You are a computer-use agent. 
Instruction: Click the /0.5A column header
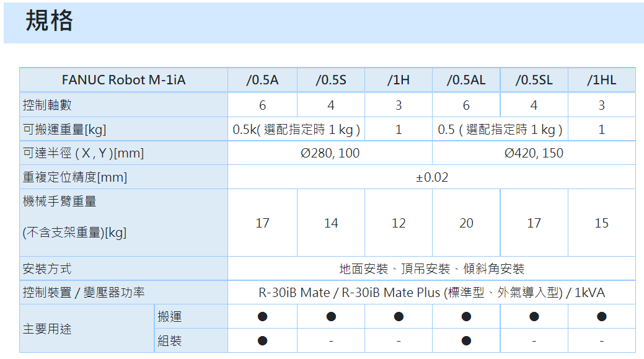(x=262, y=80)
